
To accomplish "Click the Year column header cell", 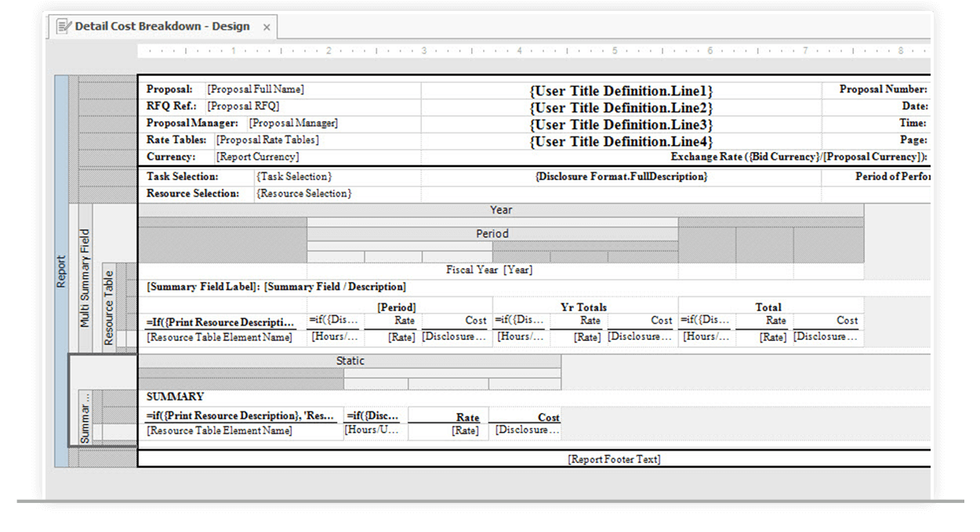I will tap(500, 209).
